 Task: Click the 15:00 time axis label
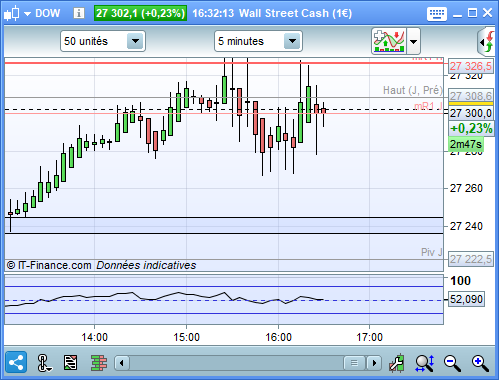(186, 337)
